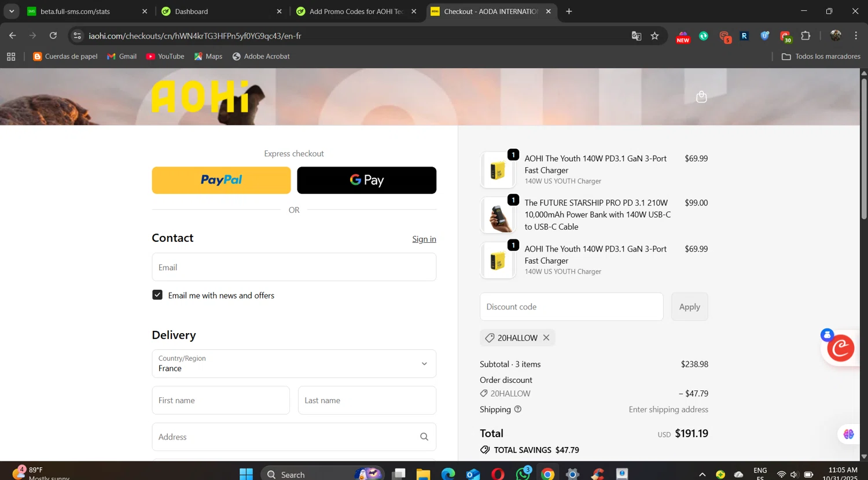The height and width of the screenshot is (480, 868).
Task: Open the shopping cart bag icon
Action: [x=701, y=97]
